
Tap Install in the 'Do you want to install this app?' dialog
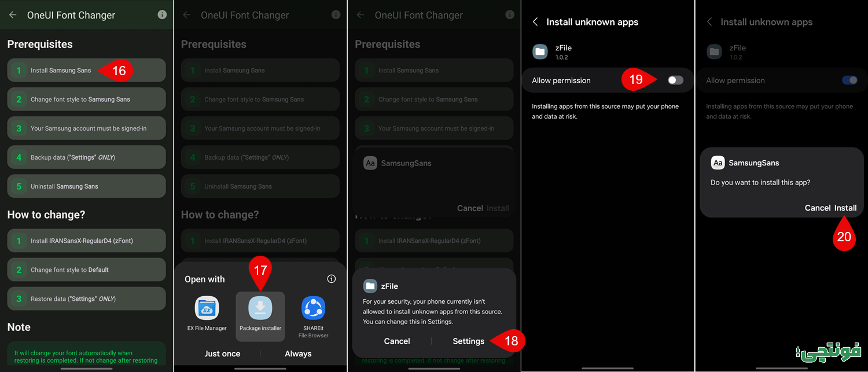tap(845, 208)
